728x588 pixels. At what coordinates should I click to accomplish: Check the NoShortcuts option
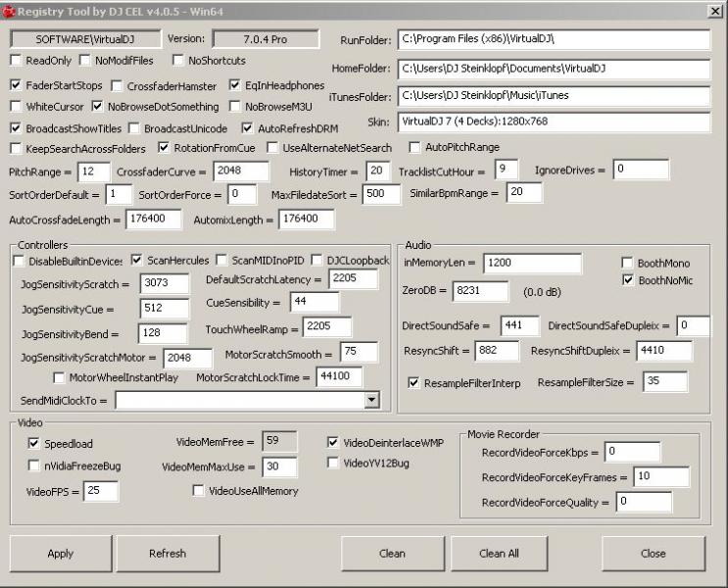tap(178, 61)
